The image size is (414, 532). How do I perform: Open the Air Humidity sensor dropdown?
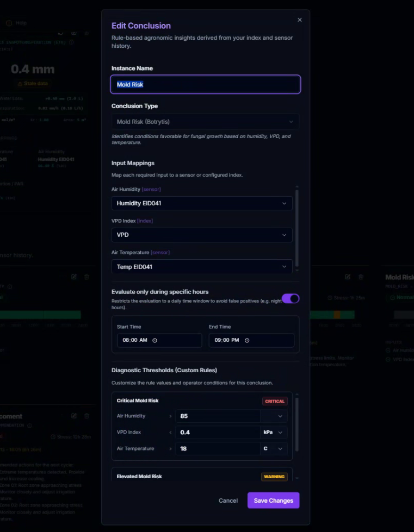coord(202,203)
